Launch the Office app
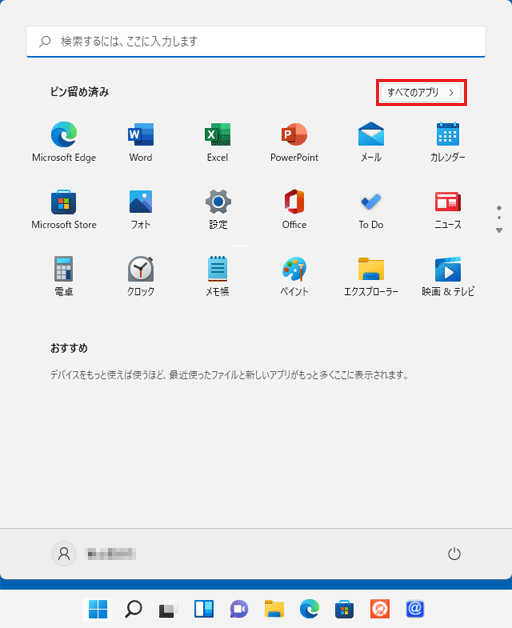 (294, 209)
